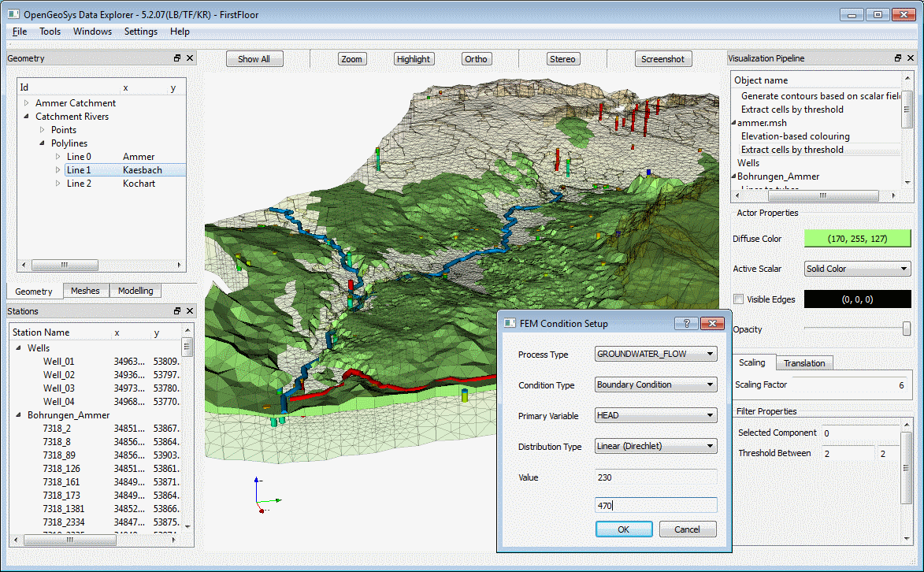Click the help question mark in FEM dialog
This screenshot has width=924, height=572.
coord(686,324)
